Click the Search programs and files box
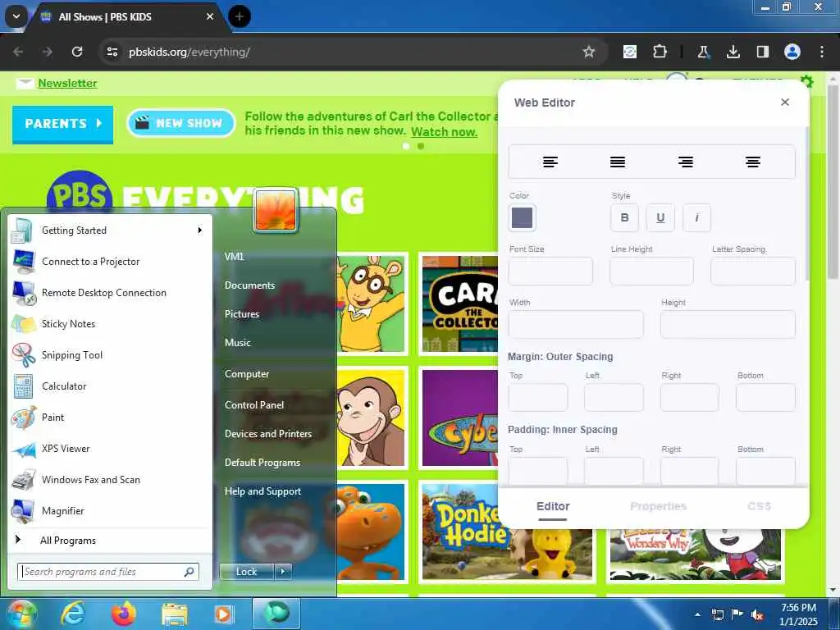Image resolution: width=840 pixels, height=630 pixels. [x=108, y=572]
